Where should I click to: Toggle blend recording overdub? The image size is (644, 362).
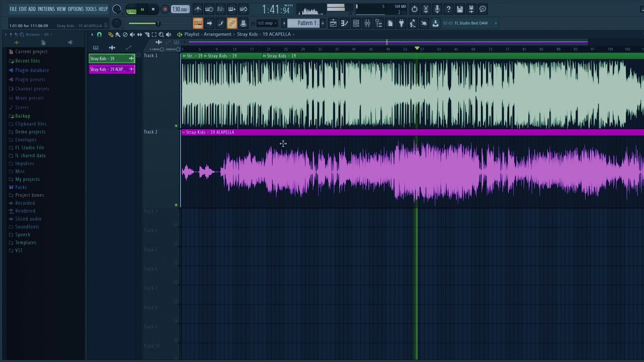[232, 9]
